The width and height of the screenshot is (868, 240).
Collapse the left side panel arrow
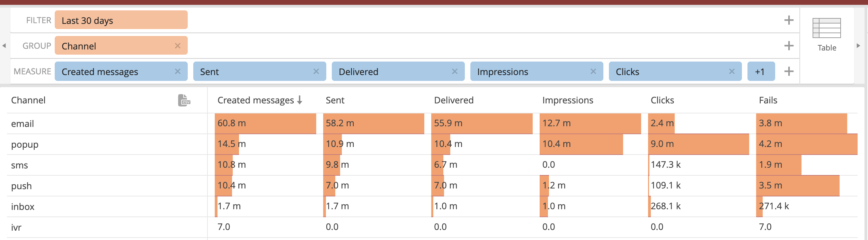(4, 46)
